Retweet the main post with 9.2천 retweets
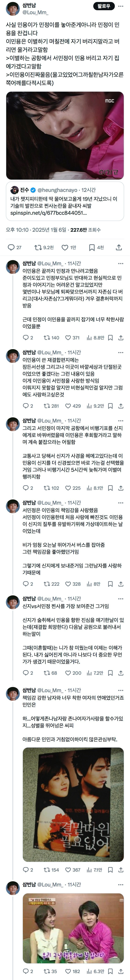 tap(44, 247)
